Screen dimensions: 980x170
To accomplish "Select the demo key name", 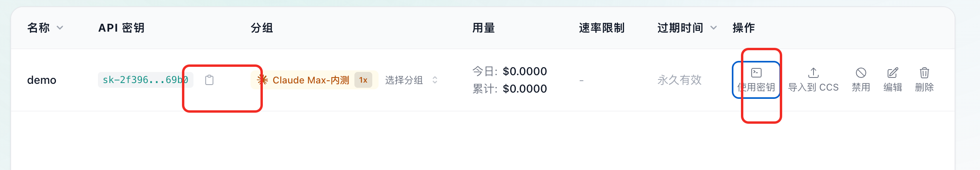I will 42,80.
